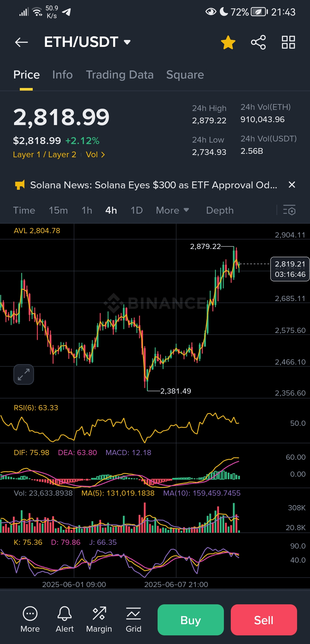Tap the chart high marker 2,879.22
Viewport: 310px width, 644px height.
pyautogui.click(x=206, y=246)
